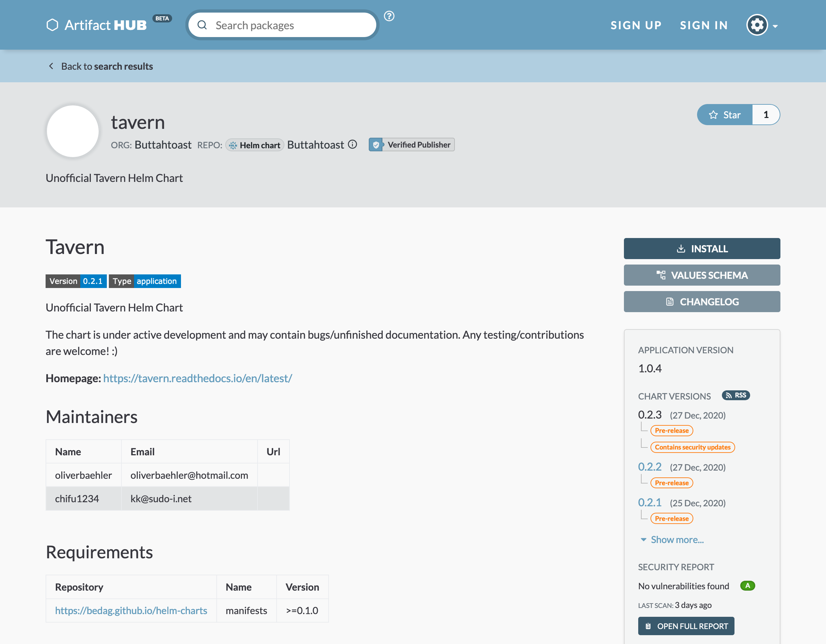Screen dimensions: 826x644
Task: Star the tavern package
Action: [x=724, y=115]
